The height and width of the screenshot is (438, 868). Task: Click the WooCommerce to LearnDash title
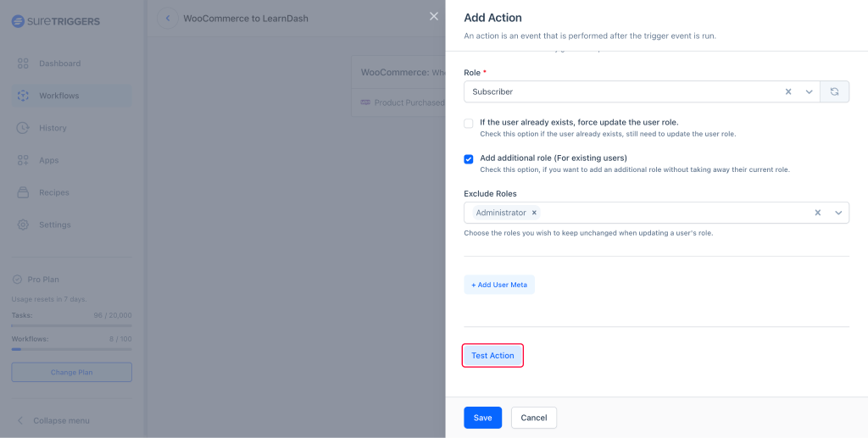tap(246, 19)
